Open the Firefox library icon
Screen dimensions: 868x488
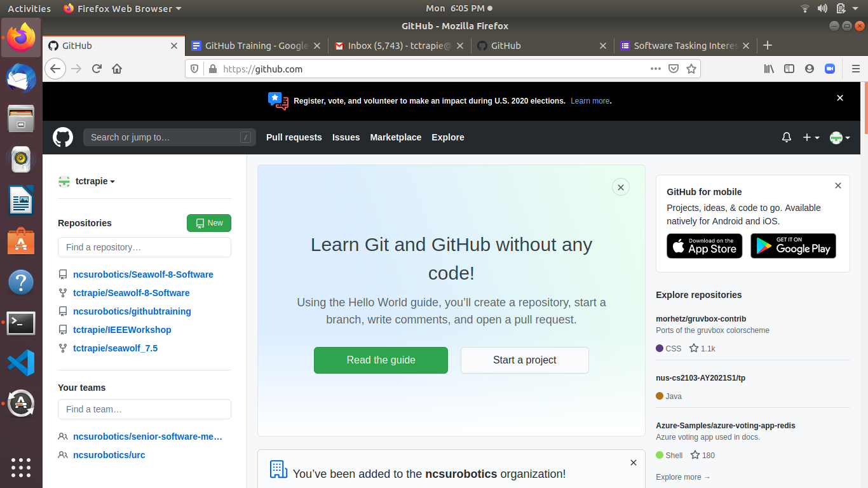point(769,69)
